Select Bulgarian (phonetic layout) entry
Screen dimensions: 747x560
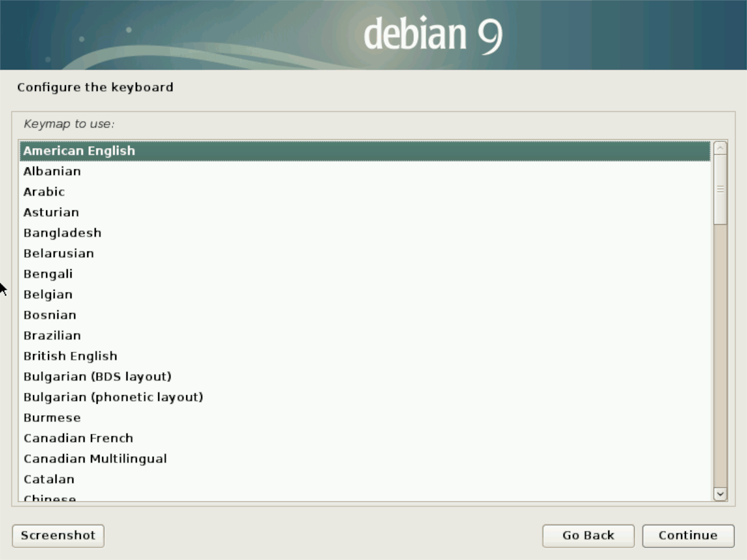113,397
